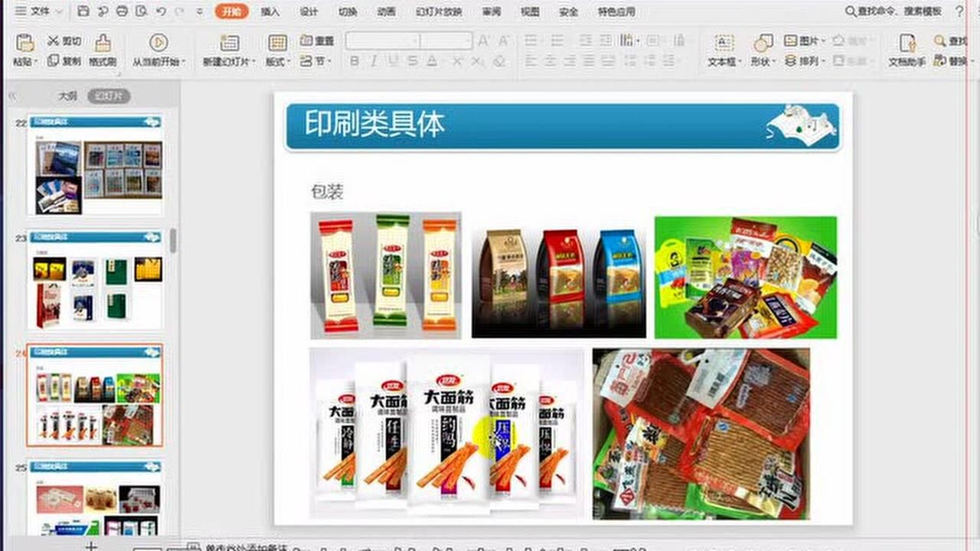Select the 大面筋 snack packages image
This screenshot has height=551, width=980.
tap(446, 434)
